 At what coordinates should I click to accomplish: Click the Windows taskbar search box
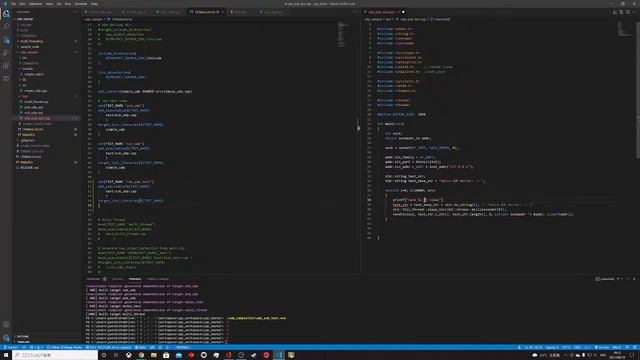55,355
